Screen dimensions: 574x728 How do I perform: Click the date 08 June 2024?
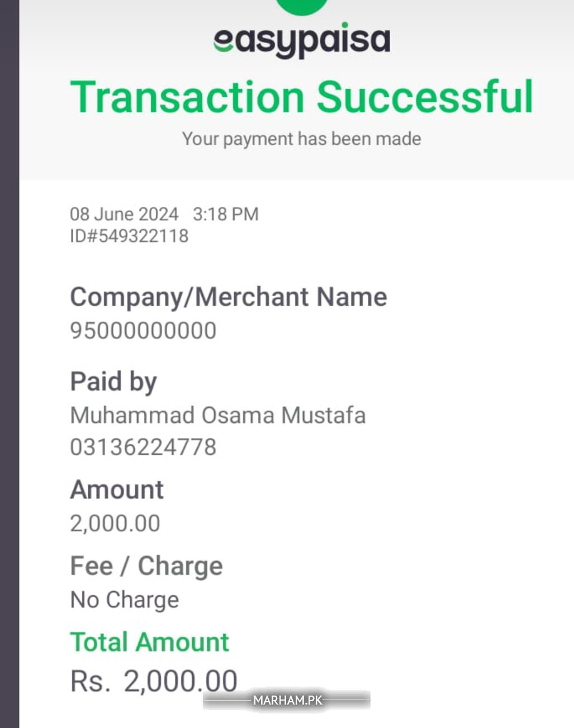(x=124, y=214)
